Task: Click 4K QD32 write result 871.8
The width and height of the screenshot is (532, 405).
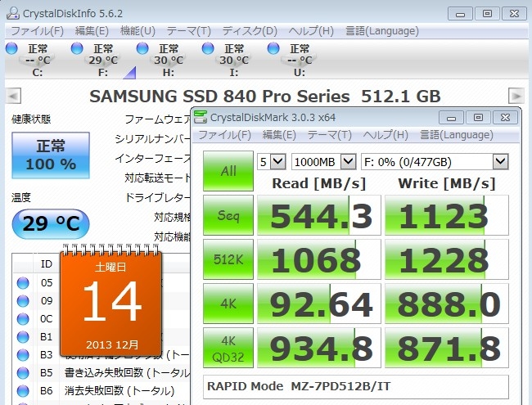Action: click(447, 348)
